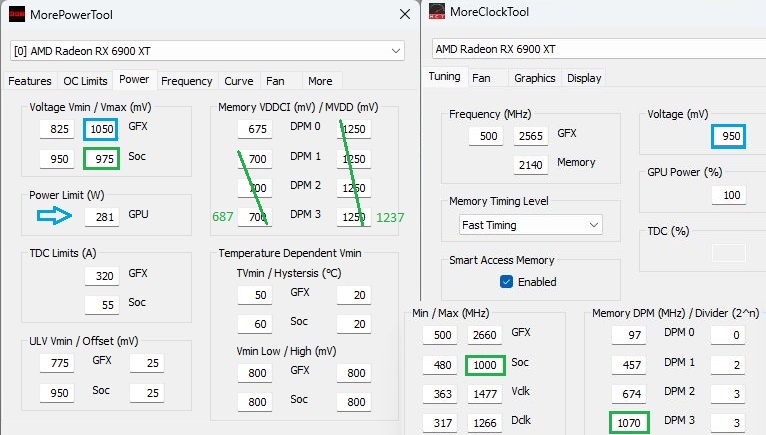Switch to the Graphics tab
The image size is (766, 435).
coord(534,78)
